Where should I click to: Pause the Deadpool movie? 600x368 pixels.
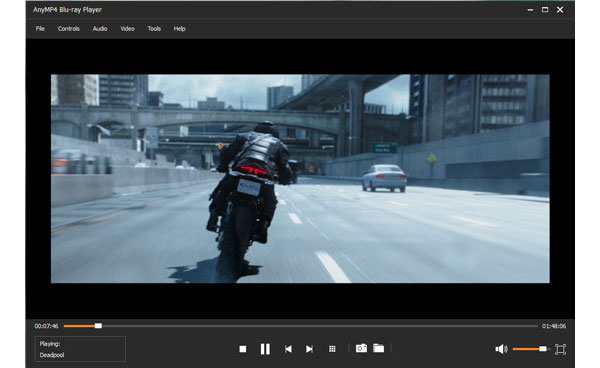pos(265,349)
